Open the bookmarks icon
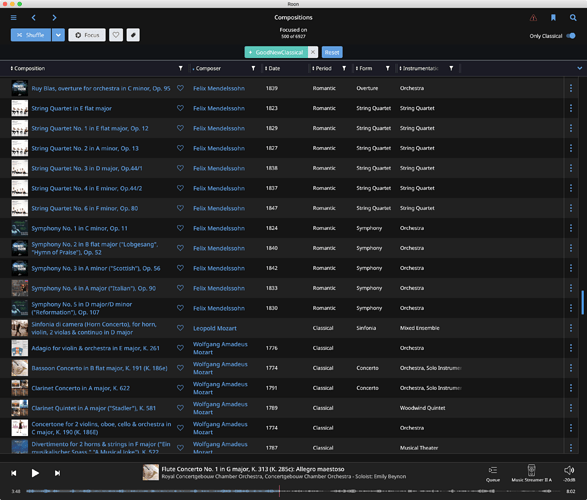This screenshot has width=587, height=500. (553, 18)
